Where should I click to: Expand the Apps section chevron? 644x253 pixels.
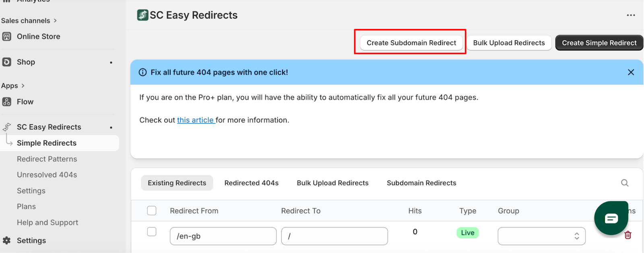(x=23, y=86)
